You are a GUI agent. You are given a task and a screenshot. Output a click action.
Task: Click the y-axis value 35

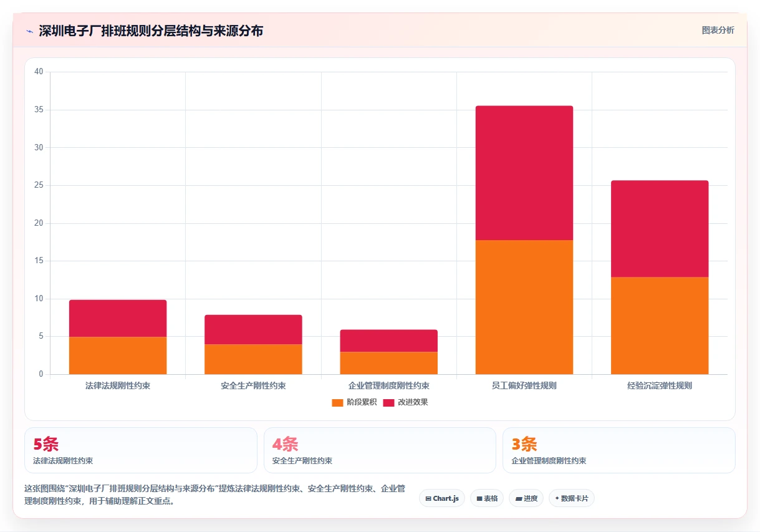tap(39, 110)
